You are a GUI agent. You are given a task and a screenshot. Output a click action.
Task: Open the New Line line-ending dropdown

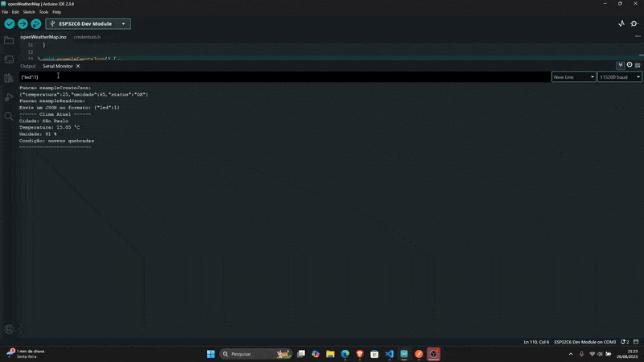click(x=573, y=77)
